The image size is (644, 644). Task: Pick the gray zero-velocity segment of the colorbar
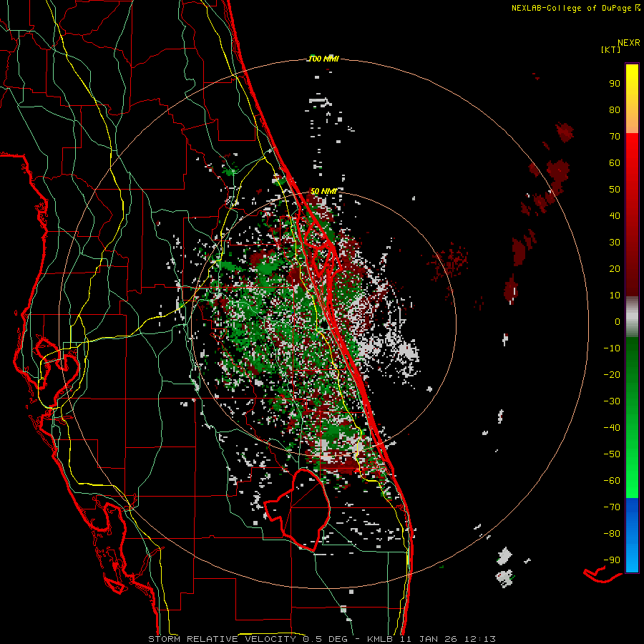coord(632,317)
